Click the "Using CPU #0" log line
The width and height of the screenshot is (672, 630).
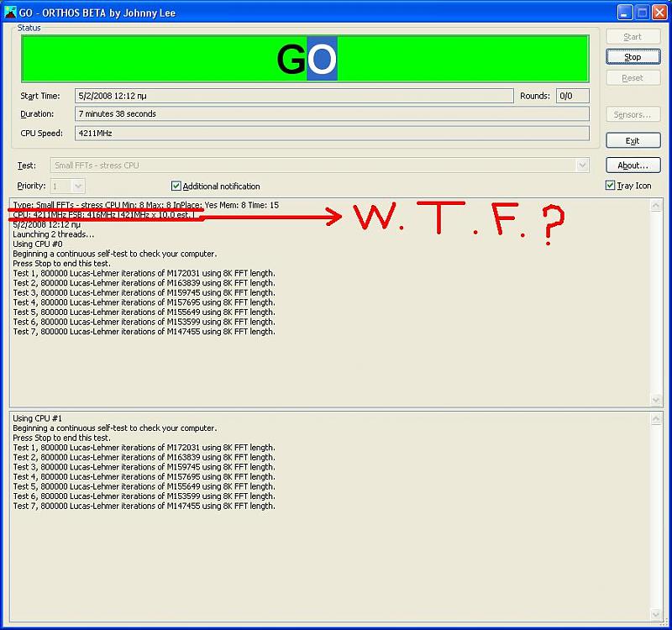38,244
